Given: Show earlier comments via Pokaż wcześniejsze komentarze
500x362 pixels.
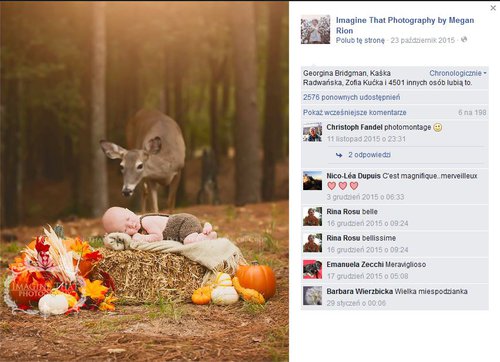Looking at the screenshot, I should click(x=355, y=113).
